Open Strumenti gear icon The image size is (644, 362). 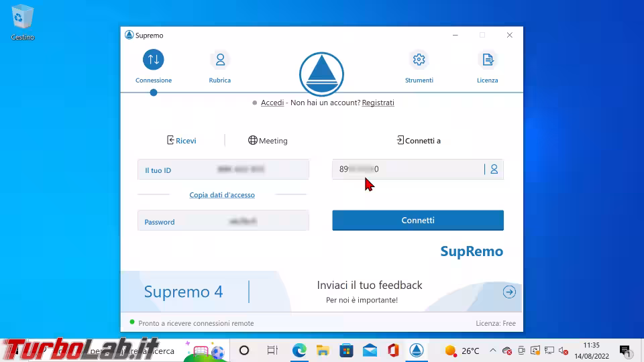[419, 60]
